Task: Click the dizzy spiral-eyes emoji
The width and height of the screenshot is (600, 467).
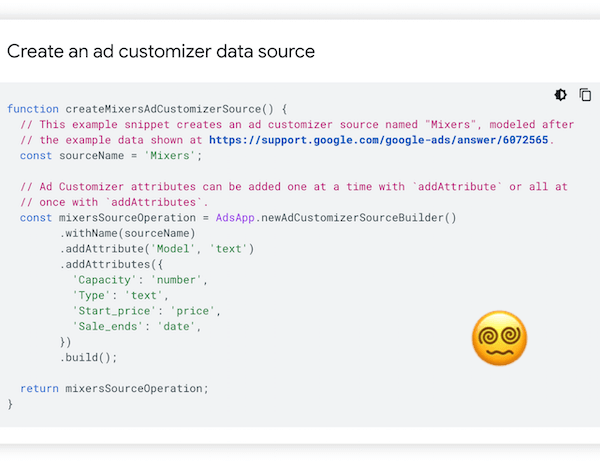Action: tap(499, 338)
